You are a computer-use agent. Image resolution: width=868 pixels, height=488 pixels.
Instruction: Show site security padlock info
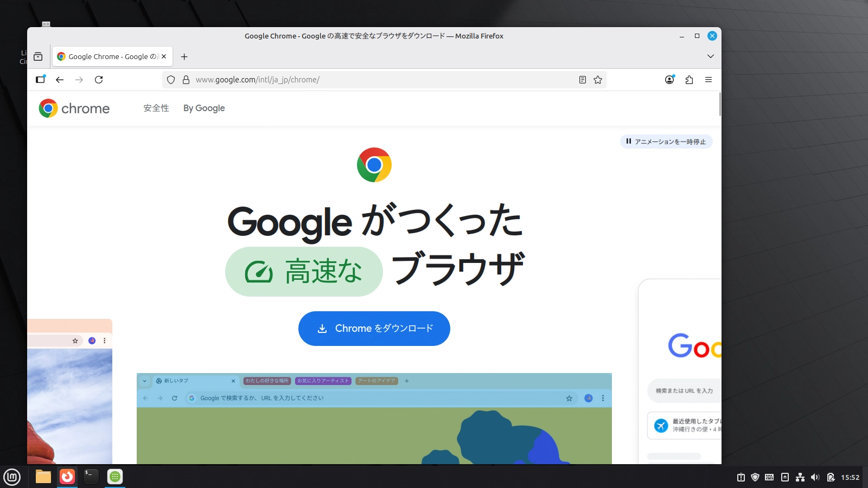click(x=186, y=80)
